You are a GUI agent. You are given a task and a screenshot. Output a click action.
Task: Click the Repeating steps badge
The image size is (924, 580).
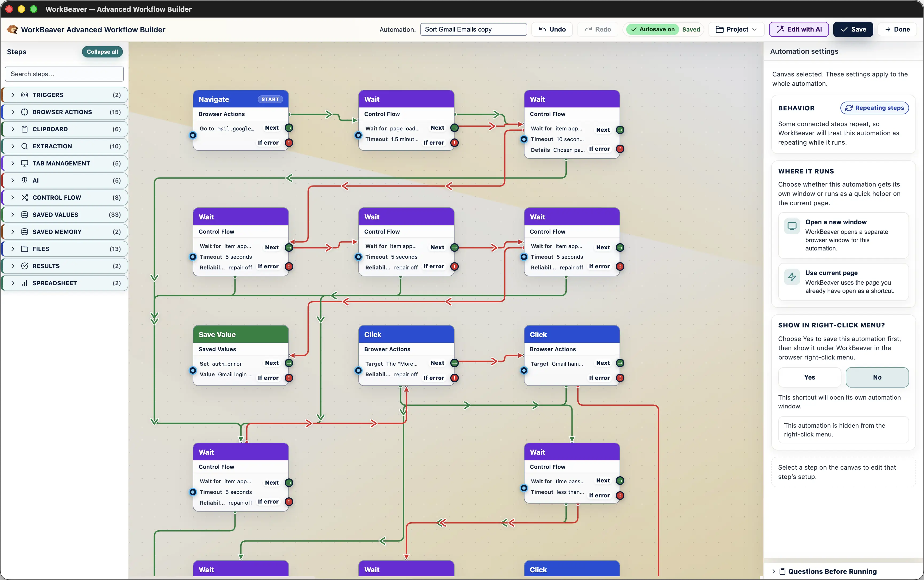(x=875, y=108)
